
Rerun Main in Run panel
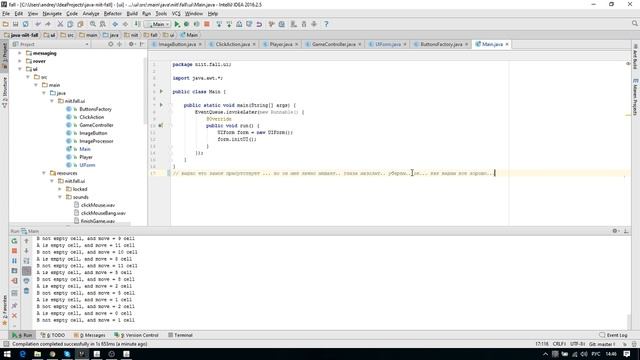pos(14,241)
